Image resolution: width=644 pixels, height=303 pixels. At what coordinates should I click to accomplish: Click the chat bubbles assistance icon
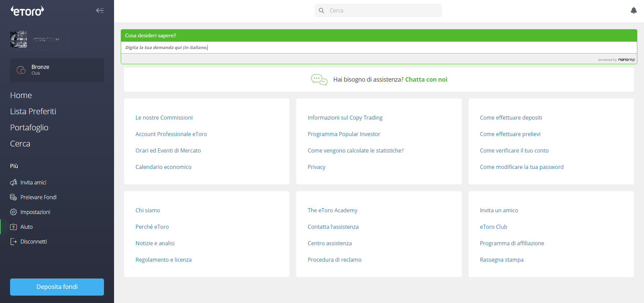pos(319,80)
